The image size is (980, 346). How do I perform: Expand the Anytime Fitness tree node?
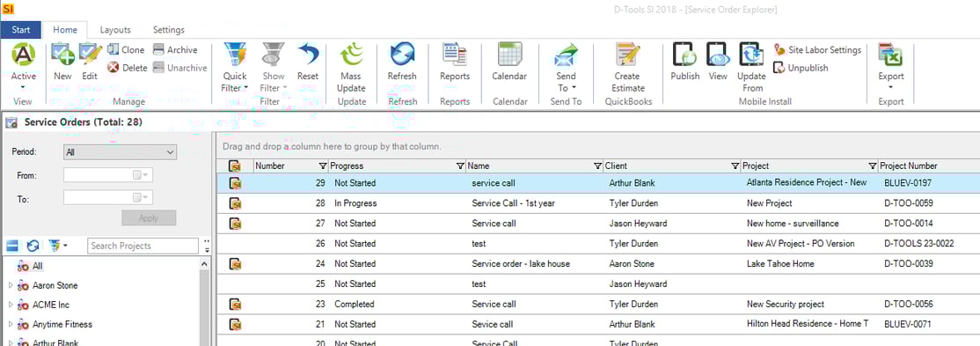[10, 324]
